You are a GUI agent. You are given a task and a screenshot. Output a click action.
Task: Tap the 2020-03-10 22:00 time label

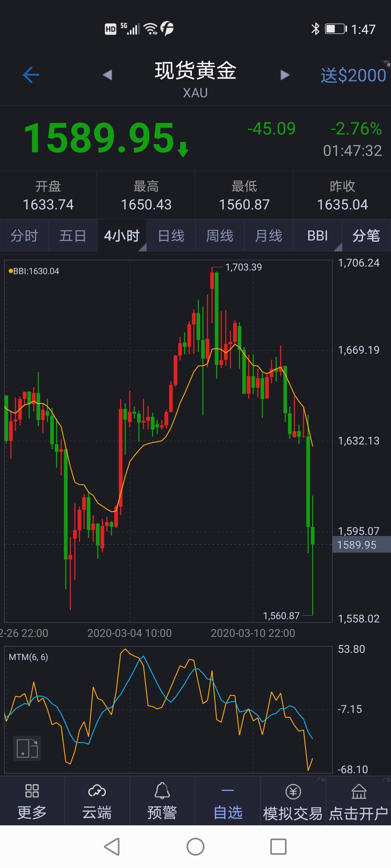pyautogui.click(x=253, y=633)
